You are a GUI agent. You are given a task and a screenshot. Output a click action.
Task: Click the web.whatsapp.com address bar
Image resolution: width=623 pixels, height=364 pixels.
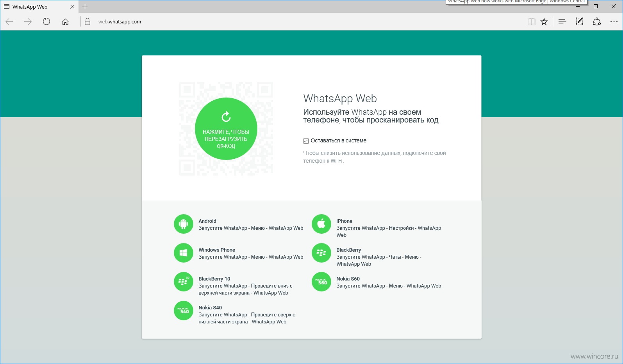pos(305,22)
